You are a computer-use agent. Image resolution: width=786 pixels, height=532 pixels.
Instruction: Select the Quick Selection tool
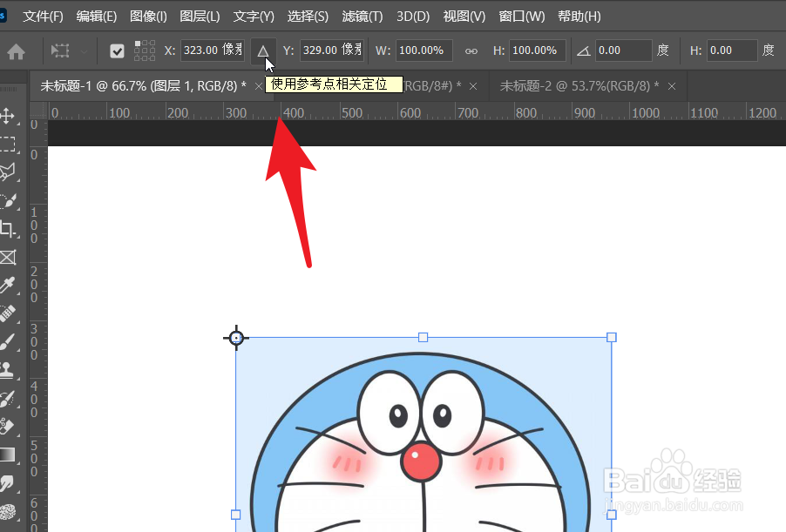tap(8, 201)
